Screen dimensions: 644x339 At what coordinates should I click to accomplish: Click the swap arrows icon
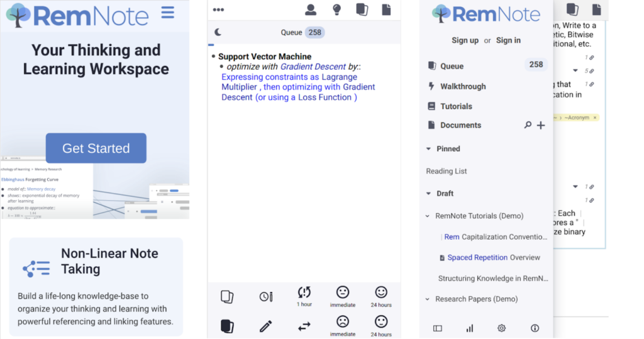(304, 326)
